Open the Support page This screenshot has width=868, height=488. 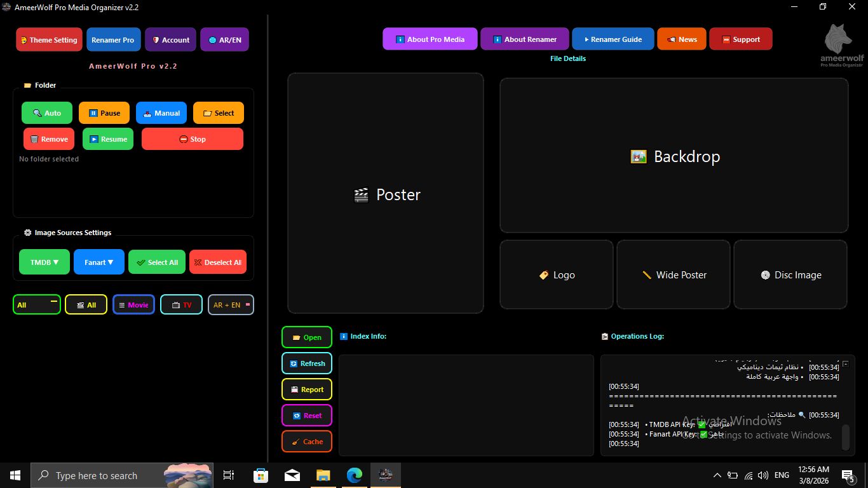pyautogui.click(x=740, y=39)
